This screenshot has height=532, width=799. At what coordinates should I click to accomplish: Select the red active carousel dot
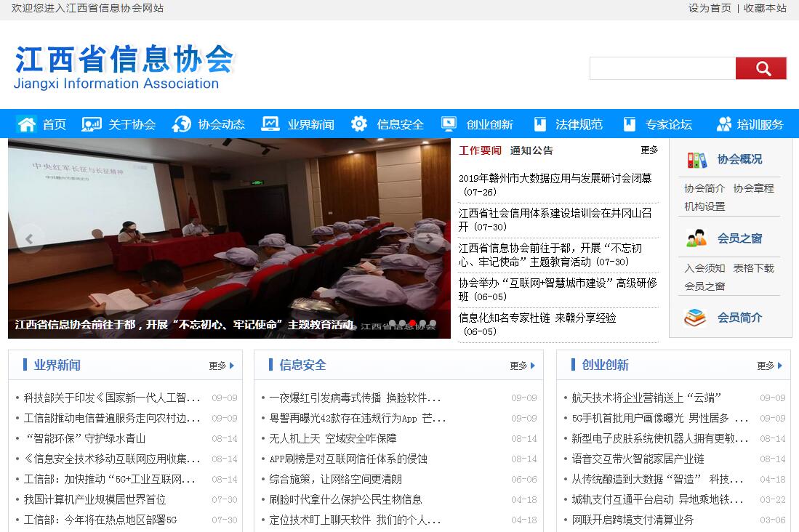coord(412,323)
